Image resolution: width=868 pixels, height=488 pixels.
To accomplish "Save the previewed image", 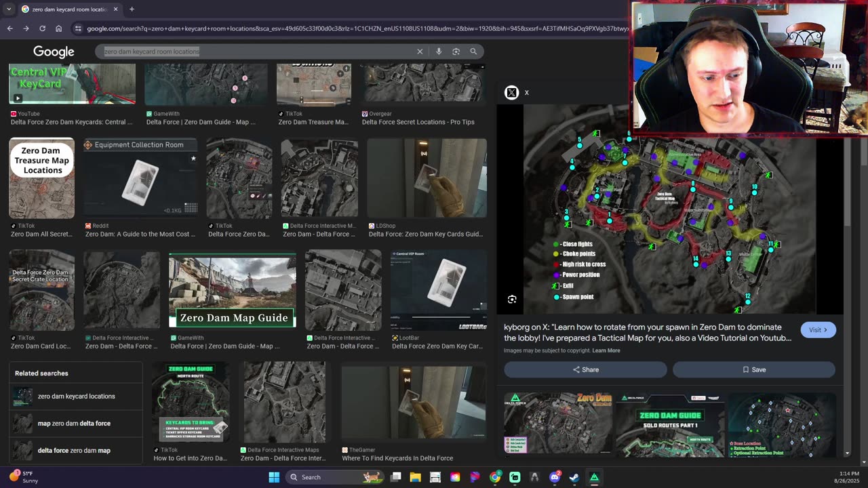I will coord(754,369).
